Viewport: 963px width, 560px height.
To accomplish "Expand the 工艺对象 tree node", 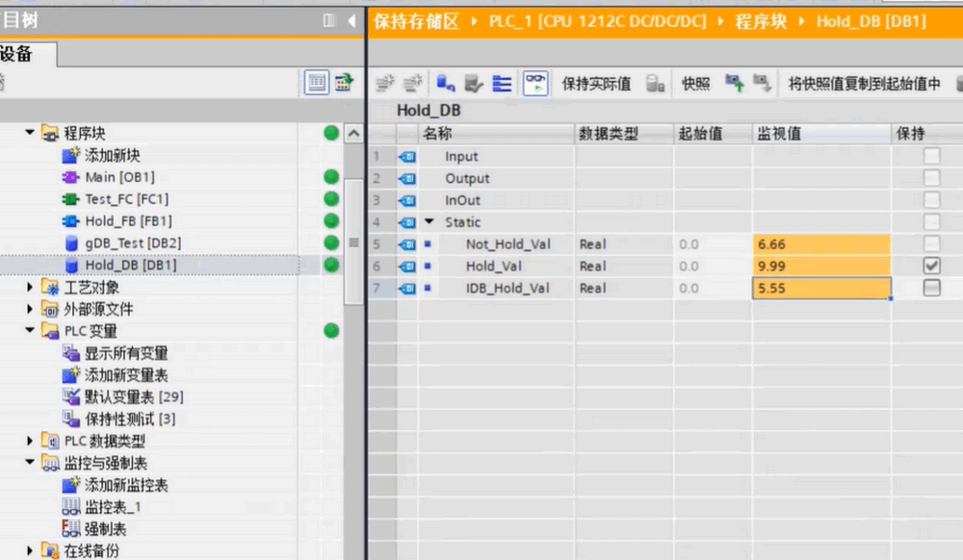I will point(30,288).
